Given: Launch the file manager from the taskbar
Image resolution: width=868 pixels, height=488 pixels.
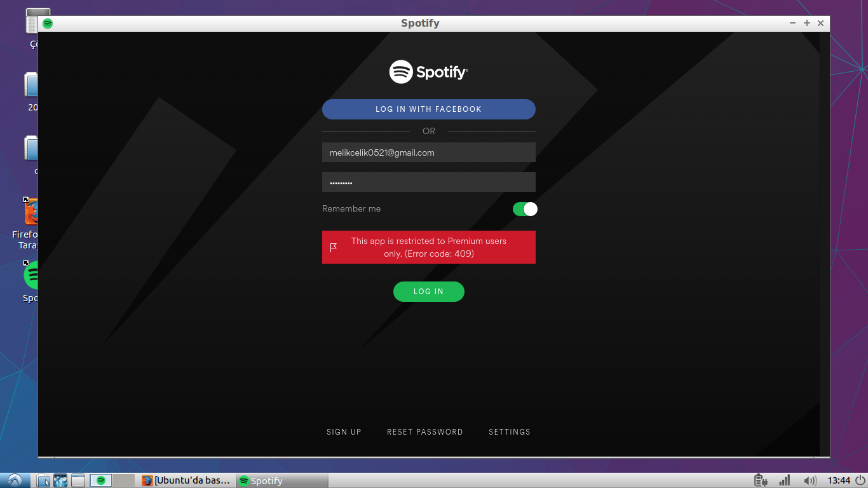Looking at the screenshot, I should click(43, 480).
